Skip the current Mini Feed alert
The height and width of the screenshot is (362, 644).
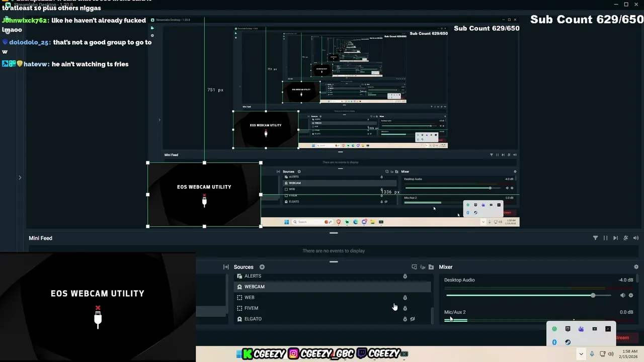(615, 238)
